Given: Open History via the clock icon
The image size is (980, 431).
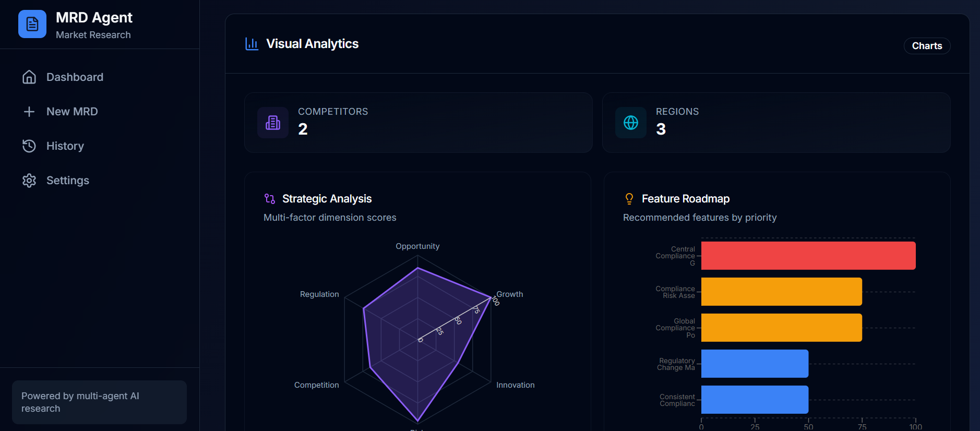Looking at the screenshot, I should click(29, 146).
